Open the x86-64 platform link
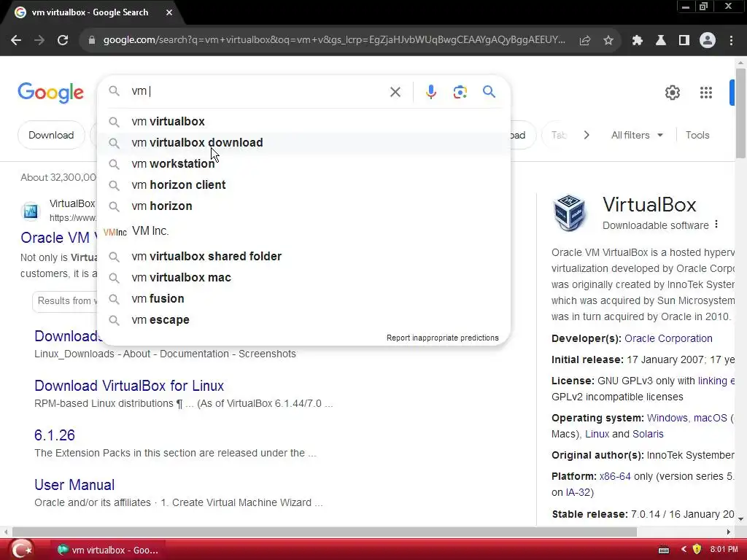Screen dimensions: 747x560 pyautogui.click(x=615, y=477)
